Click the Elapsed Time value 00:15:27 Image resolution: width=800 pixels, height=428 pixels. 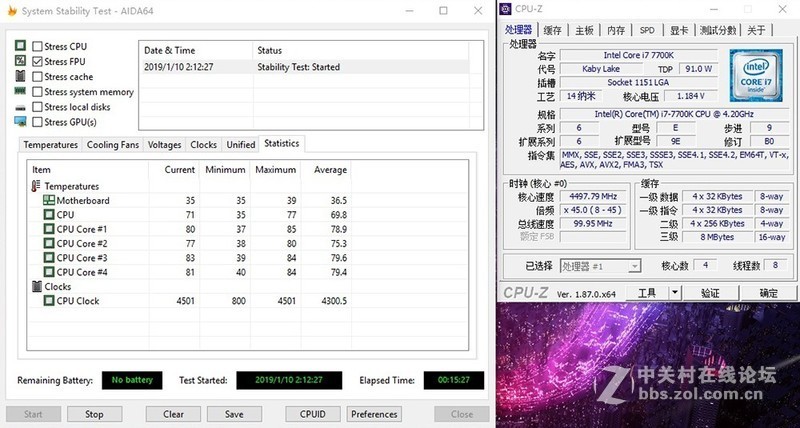pyautogui.click(x=454, y=380)
